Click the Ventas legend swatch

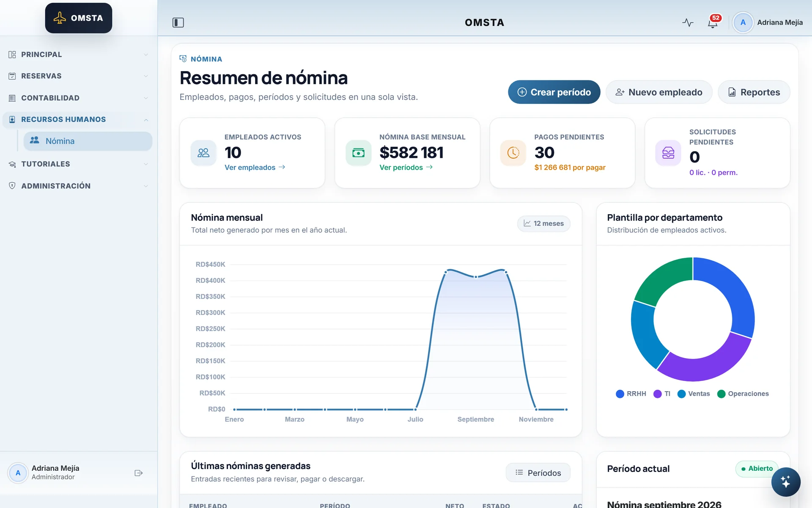click(681, 394)
